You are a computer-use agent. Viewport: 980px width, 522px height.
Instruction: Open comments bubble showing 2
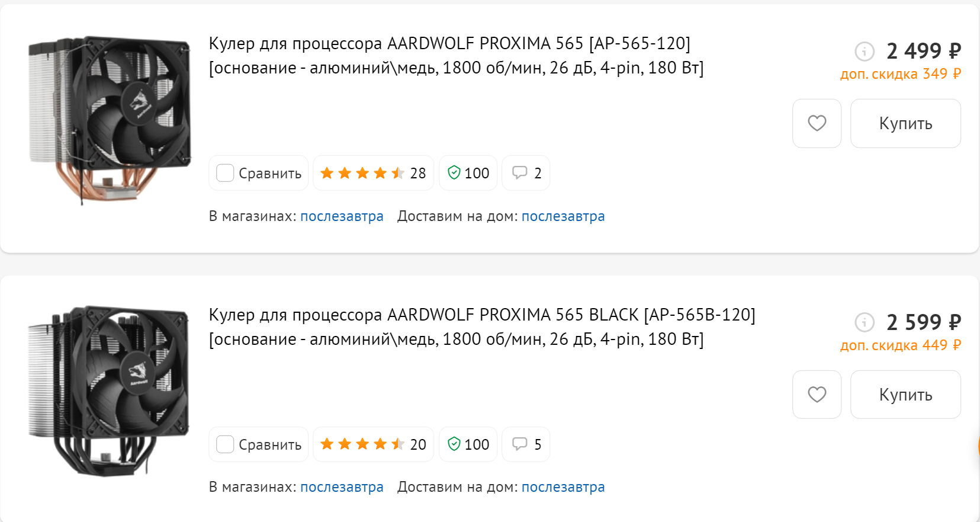point(526,173)
